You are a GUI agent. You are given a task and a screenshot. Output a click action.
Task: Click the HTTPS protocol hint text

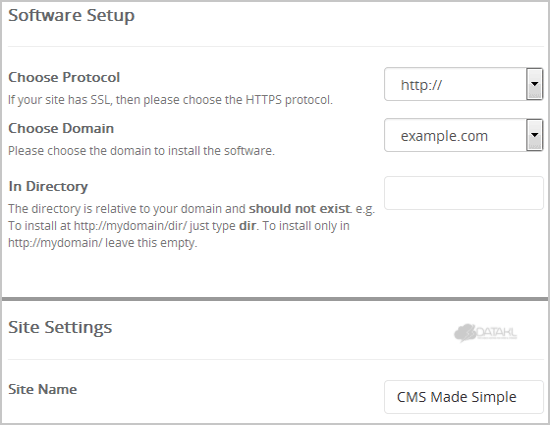click(x=170, y=100)
